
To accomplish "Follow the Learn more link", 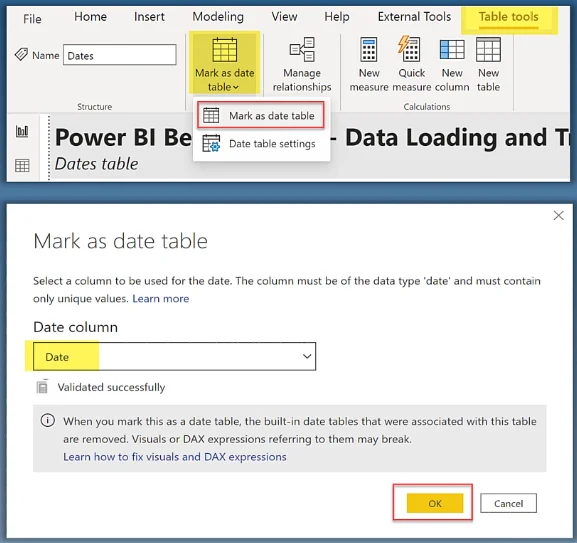I will pos(161,298).
